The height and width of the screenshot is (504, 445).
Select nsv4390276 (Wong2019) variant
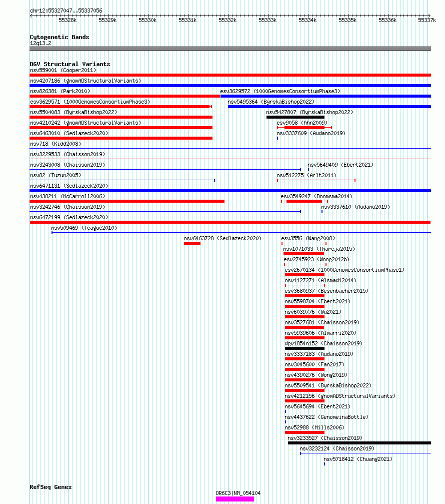pos(316,375)
